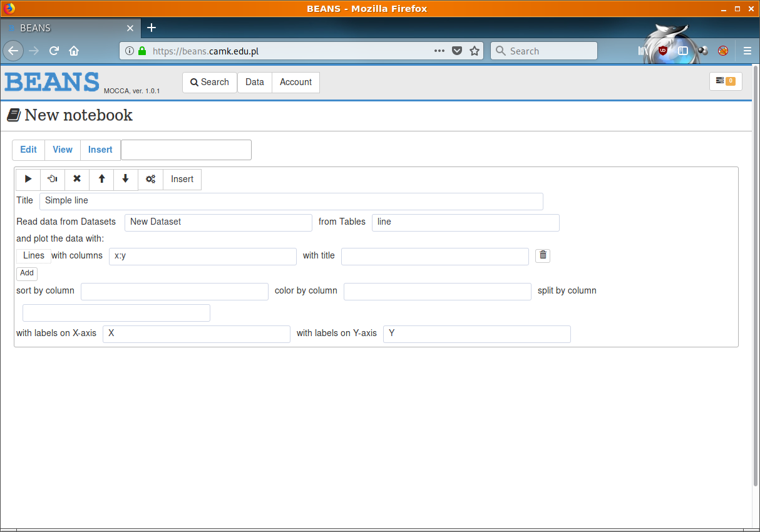The height and width of the screenshot is (532, 760).
Task: Move entry up with up arrow
Action: click(101, 179)
